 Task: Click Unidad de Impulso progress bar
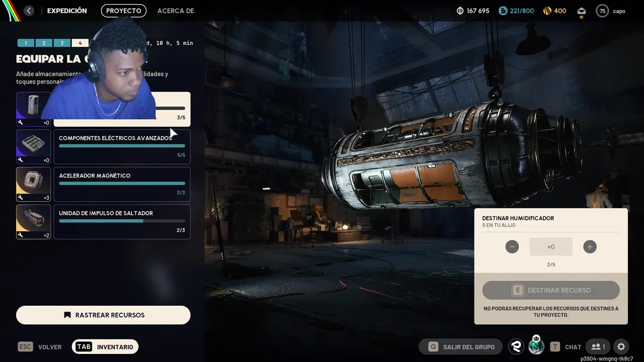[122, 221]
